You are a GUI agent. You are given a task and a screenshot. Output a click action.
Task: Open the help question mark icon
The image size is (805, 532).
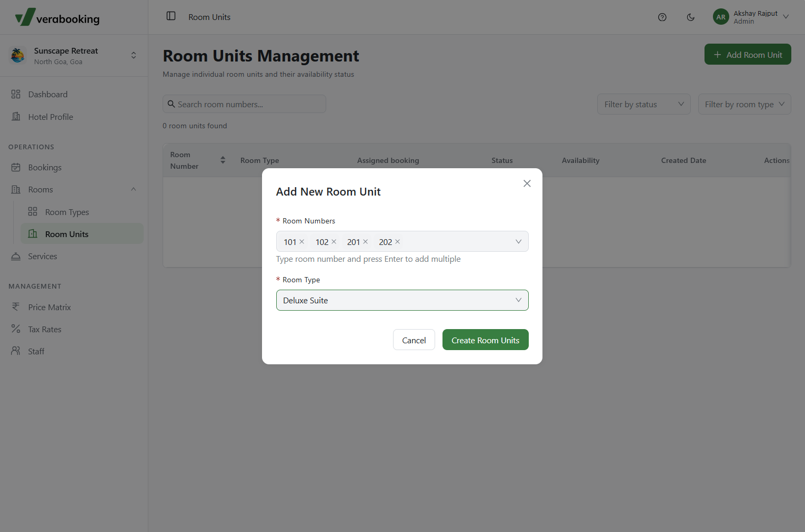click(x=662, y=17)
